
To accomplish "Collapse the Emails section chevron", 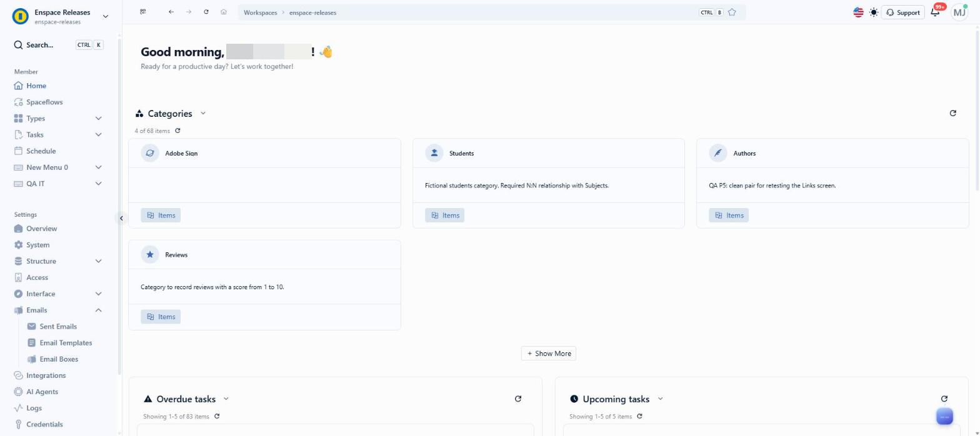I will [x=98, y=310].
